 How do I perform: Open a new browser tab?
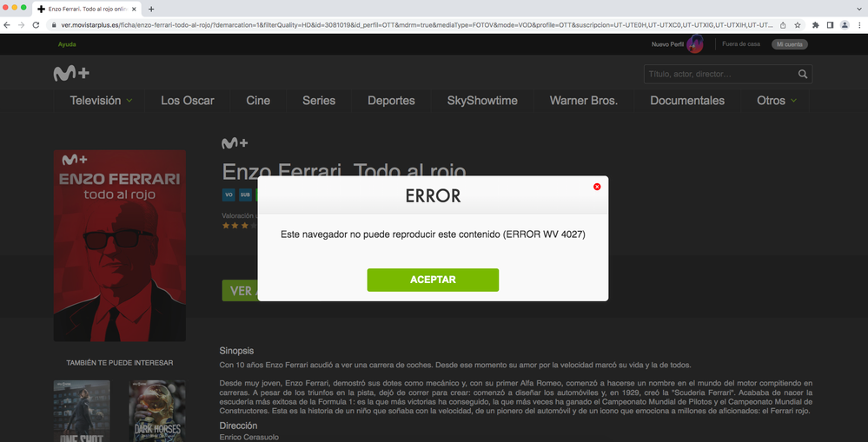pos(151,9)
